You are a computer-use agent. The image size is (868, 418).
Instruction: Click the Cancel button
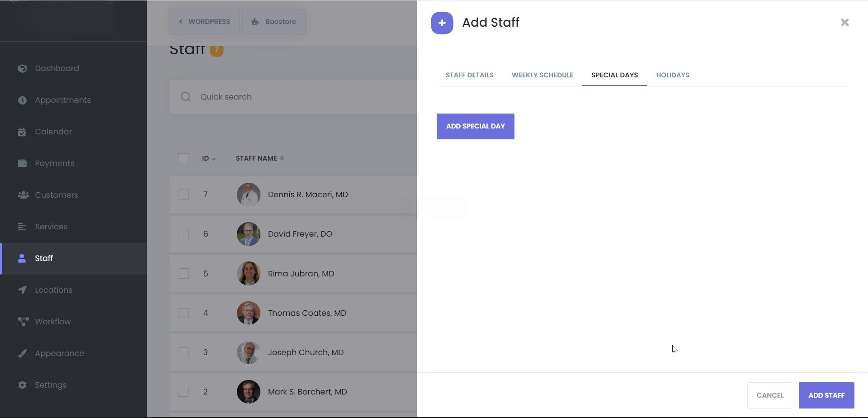click(x=770, y=395)
